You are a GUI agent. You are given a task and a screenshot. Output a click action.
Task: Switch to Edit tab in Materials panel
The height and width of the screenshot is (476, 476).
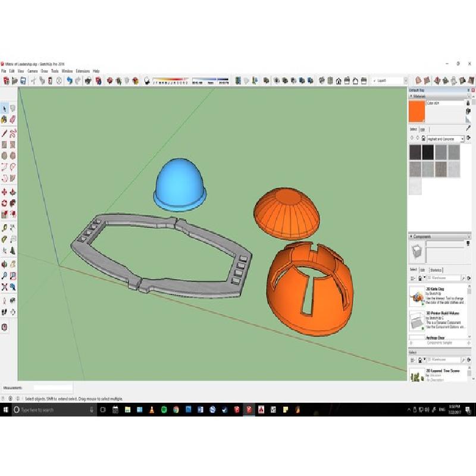(x=422, y=129)
